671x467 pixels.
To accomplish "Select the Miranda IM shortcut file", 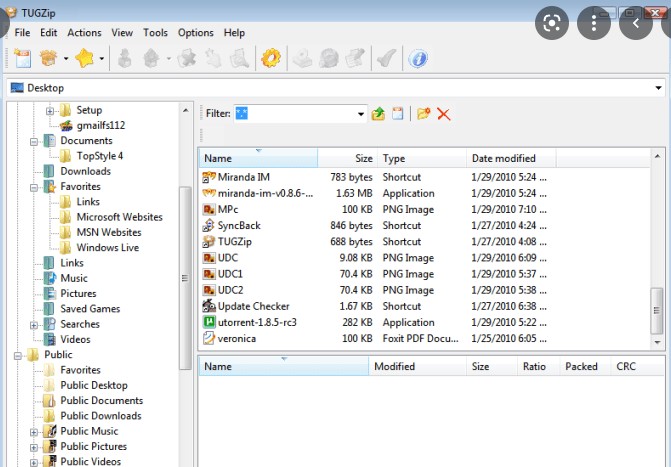I will click(x=244, y=177).
